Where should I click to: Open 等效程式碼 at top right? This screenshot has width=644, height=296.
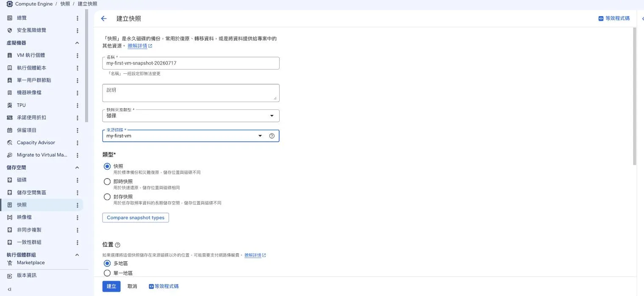tap(614, 19)
